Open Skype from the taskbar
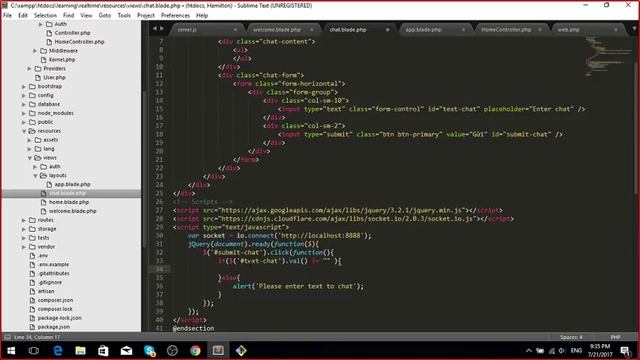Viewport: 640px width, 360px height. [149, 351]
